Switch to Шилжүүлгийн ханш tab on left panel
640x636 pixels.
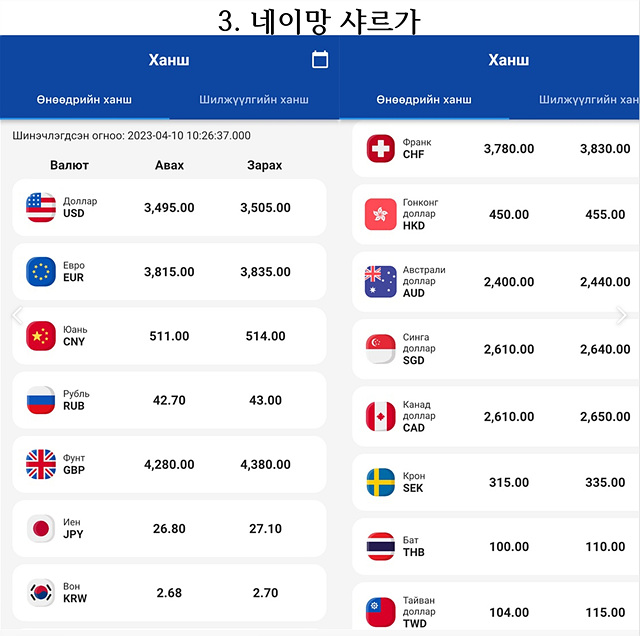pyautogui.click(x=254, y=100)
